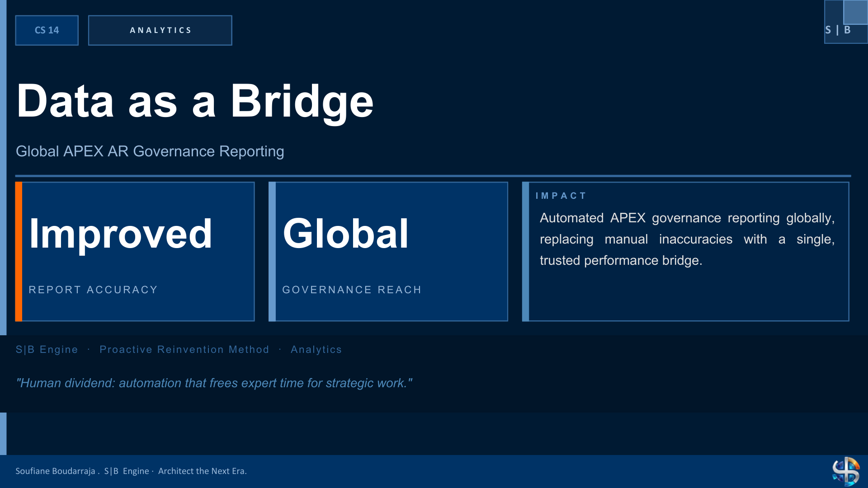868x488 pixels.
Task: Click the CS 14 badge
Action: (47, 30)
